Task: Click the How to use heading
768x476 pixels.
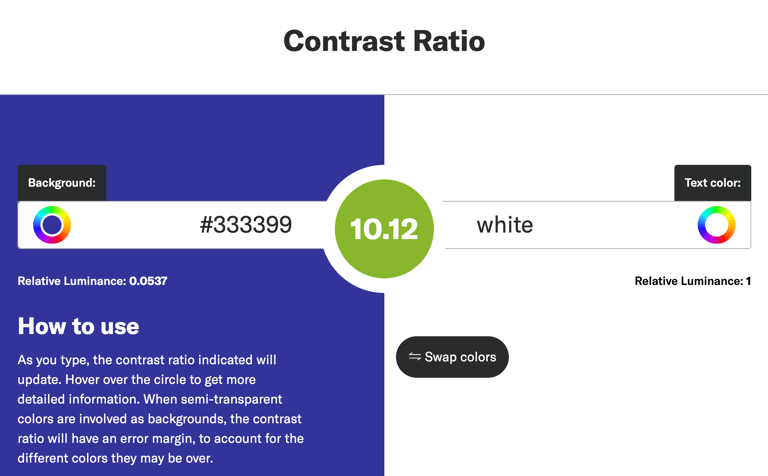Action: (78, 326)
